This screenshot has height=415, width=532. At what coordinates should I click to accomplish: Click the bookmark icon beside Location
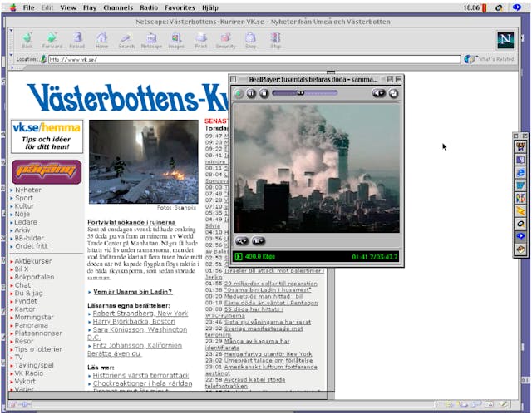click(43, 59)
